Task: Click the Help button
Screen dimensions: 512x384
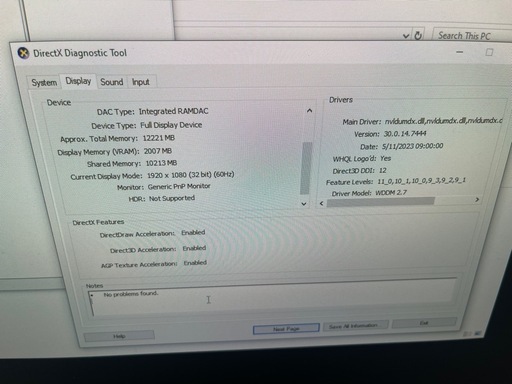Action: pyautogui.click(x=119, y=336)
